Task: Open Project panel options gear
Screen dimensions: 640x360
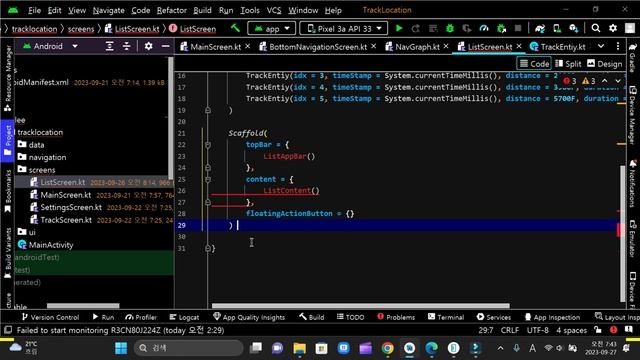Action: point(149,46)
